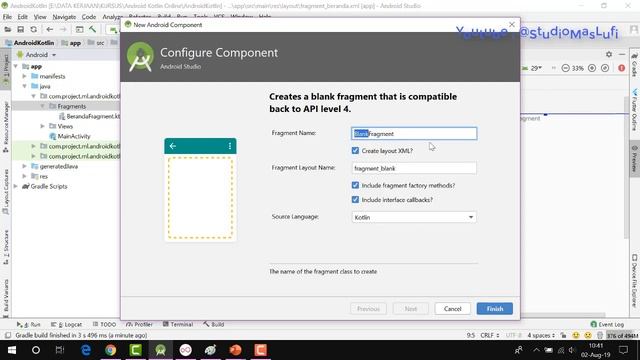The height and width of the screenshot is (360, 640).
Task: Click 4 spaces indent setting
Action: [541, 336]
